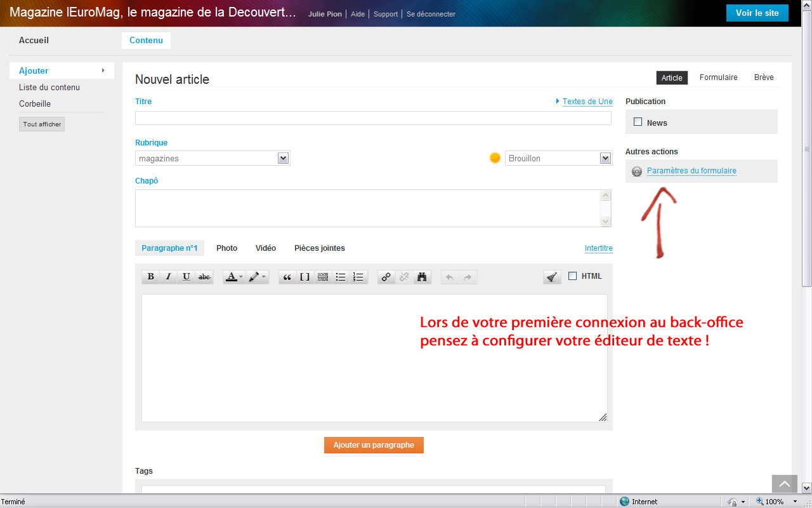This screenshot has width=812, height=508.
Task: Click into the Titre input field
Action: pos(373,118)
